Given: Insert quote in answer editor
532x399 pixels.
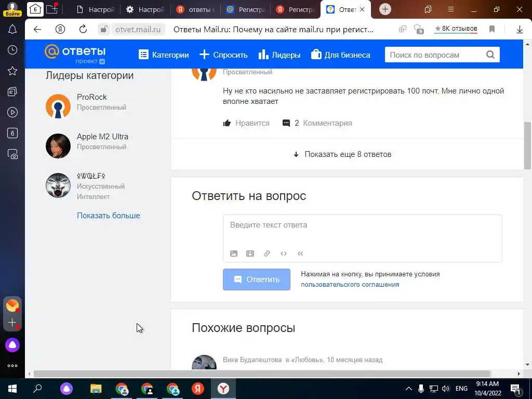Looking at the screenshot, I should click(x=300, y=254).
